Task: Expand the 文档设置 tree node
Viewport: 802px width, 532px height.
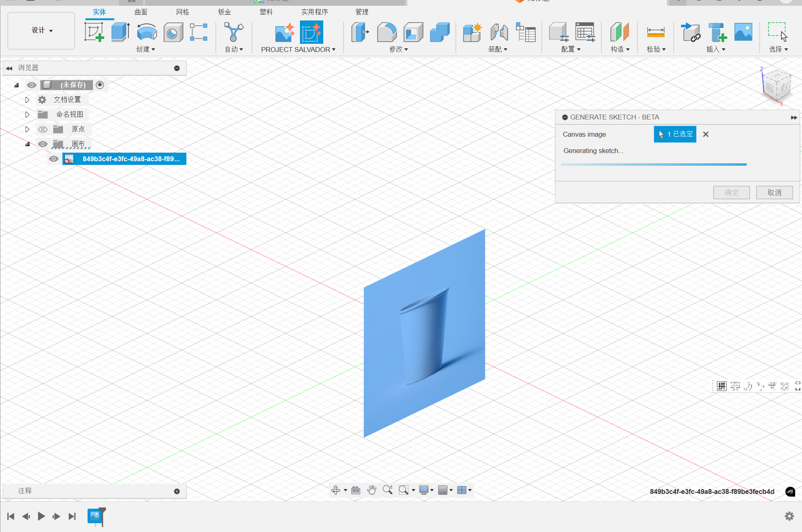Action: click(x=27, y=100)
